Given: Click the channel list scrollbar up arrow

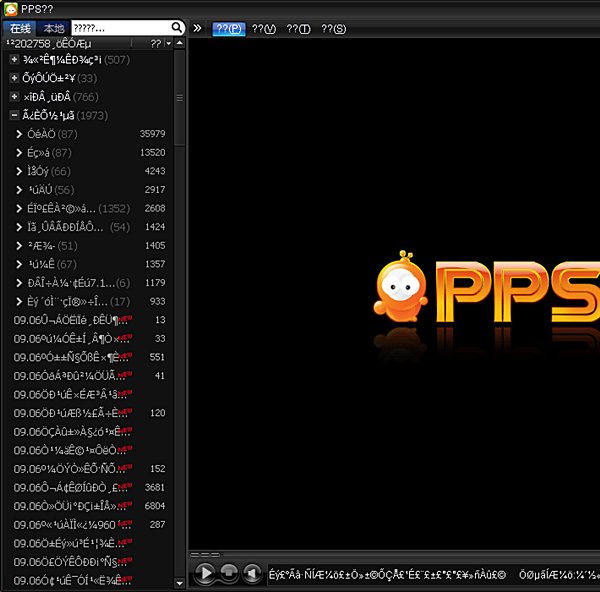Looking at the screenshot, I should click(x=179, y=43).
